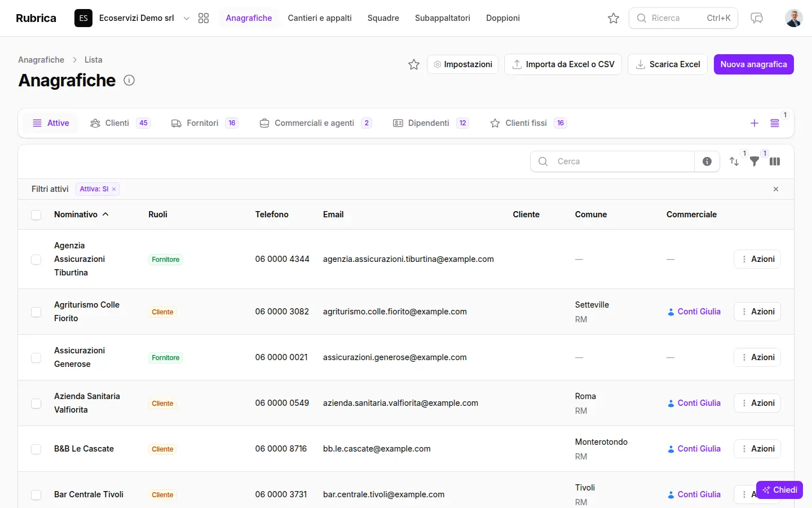
Task: Open Azioni menu for B&B Le Cascate
Action: point(757,449)
